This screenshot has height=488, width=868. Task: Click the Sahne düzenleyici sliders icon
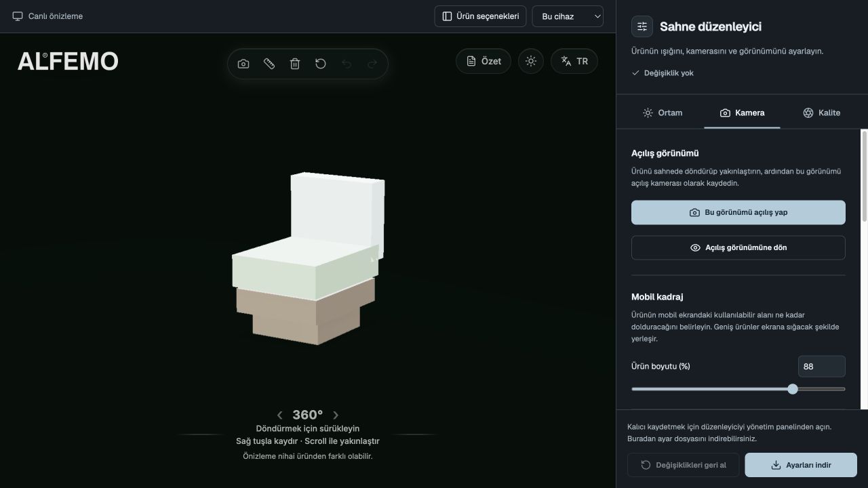tap(642, 26)
